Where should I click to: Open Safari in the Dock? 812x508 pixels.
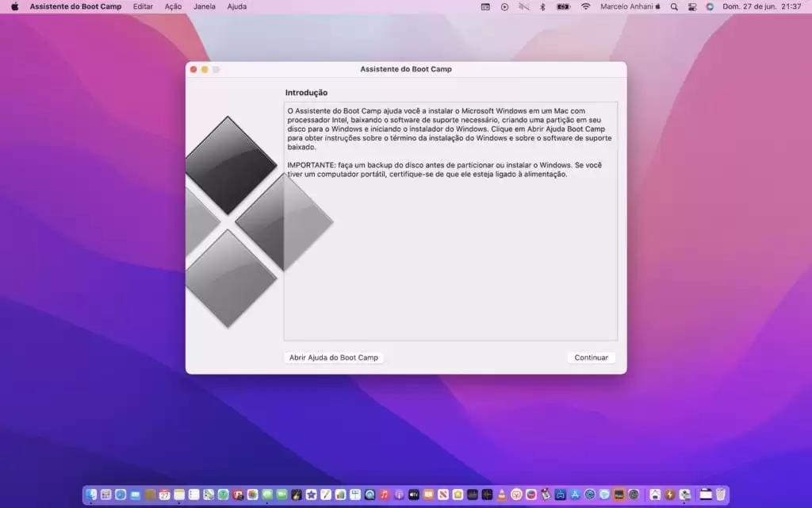click(x=121, y=495)
